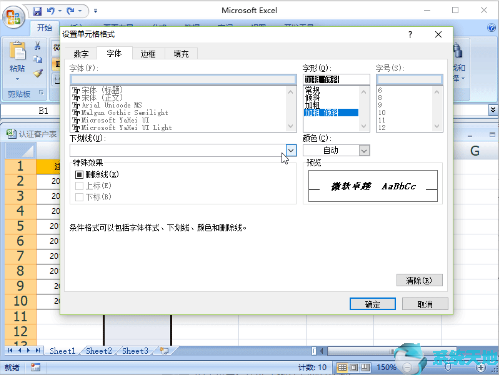Click the 确定 OK button
499x375 pixels.
(x=373, y=304)
